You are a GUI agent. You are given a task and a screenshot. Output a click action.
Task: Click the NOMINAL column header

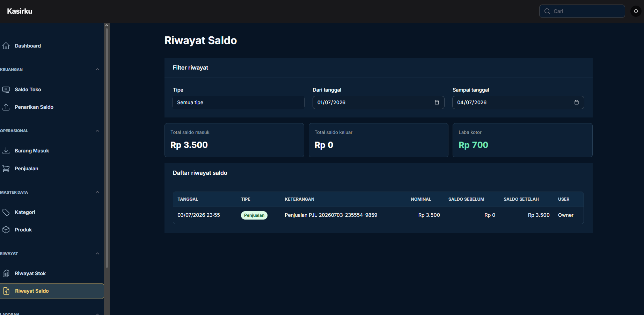pos(421,199)
